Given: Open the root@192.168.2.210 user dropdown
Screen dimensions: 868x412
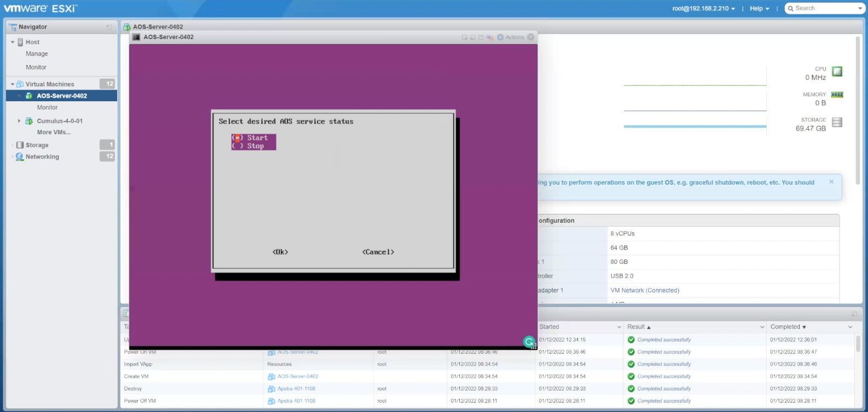Looking at the screenshot, I should 704,8.
